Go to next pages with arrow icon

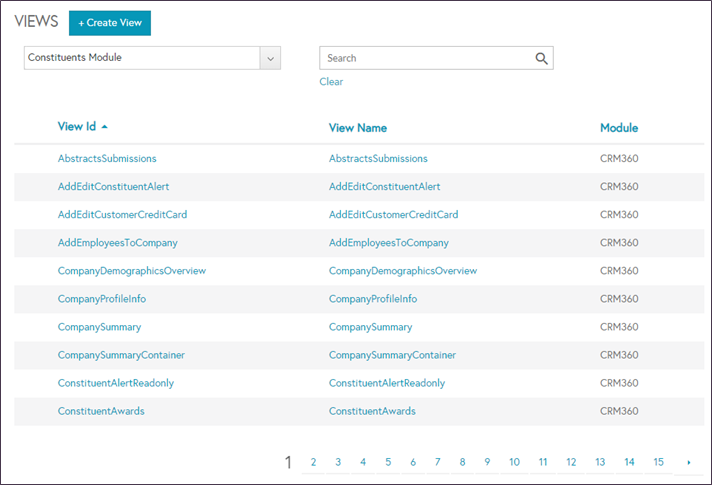click(688, 462)
